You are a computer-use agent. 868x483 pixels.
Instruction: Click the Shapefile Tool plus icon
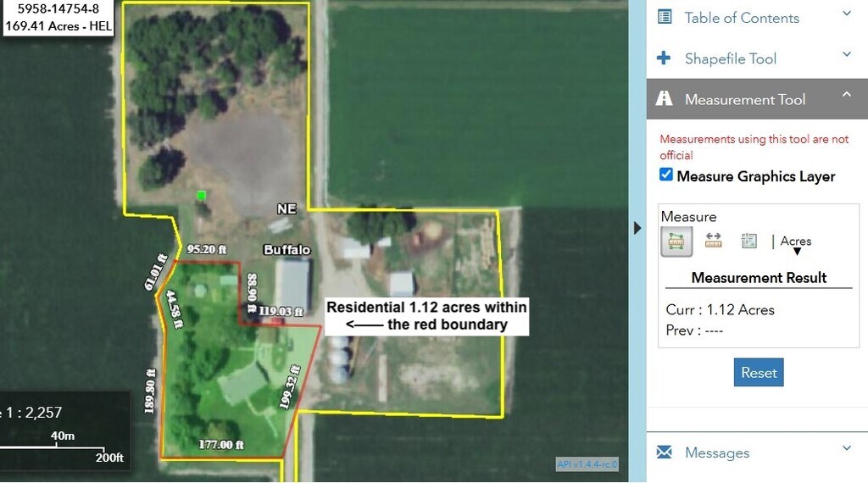[x=664, y=58]
